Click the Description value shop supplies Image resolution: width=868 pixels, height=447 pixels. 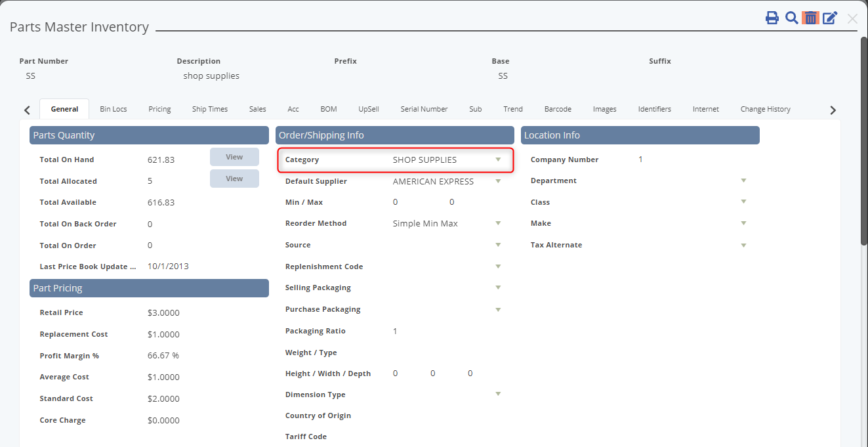[x=211, y=76]
